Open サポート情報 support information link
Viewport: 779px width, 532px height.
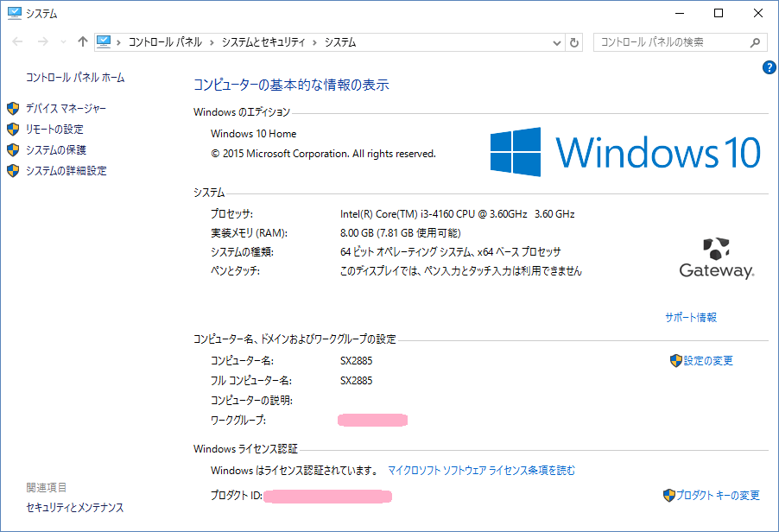pos(691,318)
